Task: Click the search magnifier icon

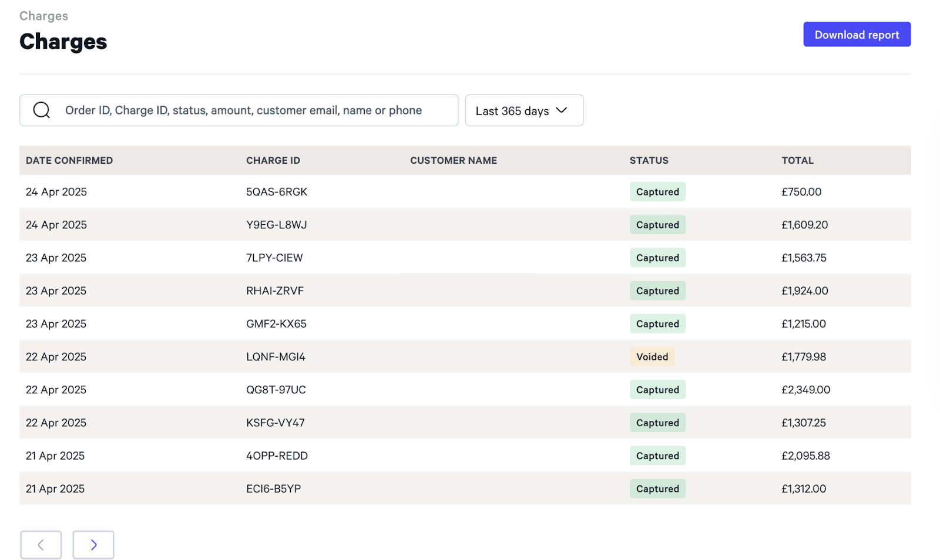Action: point(42,110)
